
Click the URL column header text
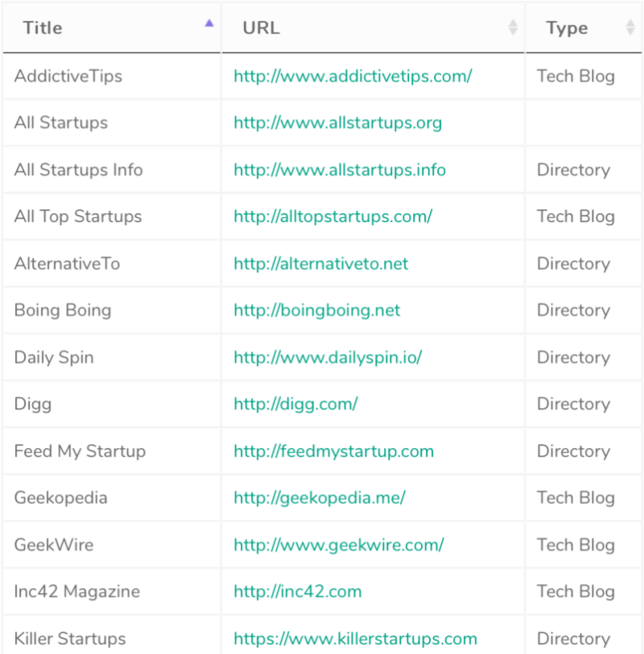pyautogui.click(x=261, y=28)
